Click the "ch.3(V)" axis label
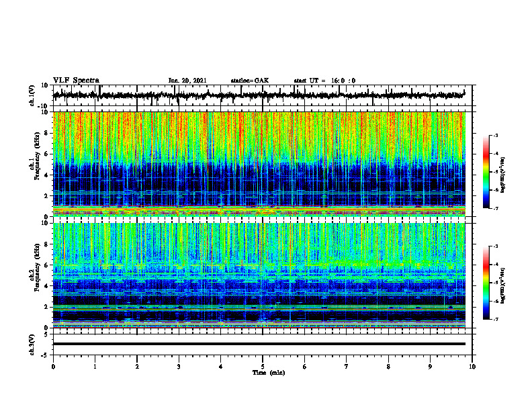Screen dimensions: 532x411 coord(32,345)
